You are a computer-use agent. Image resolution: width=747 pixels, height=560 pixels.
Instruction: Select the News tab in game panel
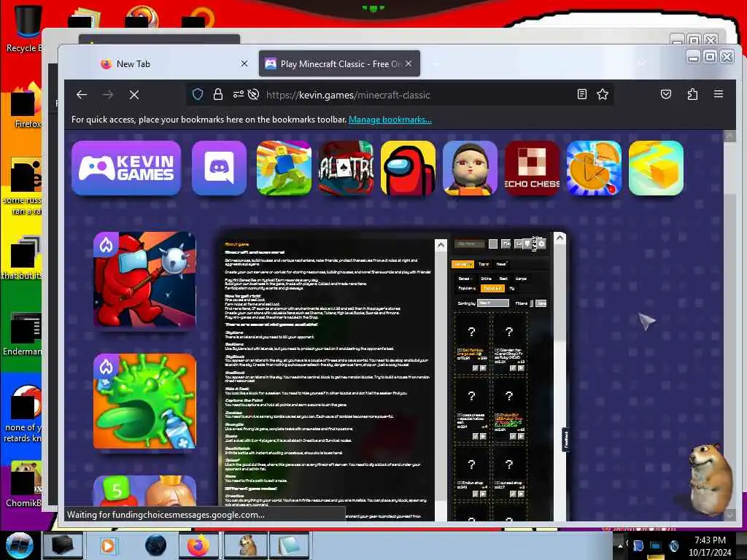[x=501, y=264]
